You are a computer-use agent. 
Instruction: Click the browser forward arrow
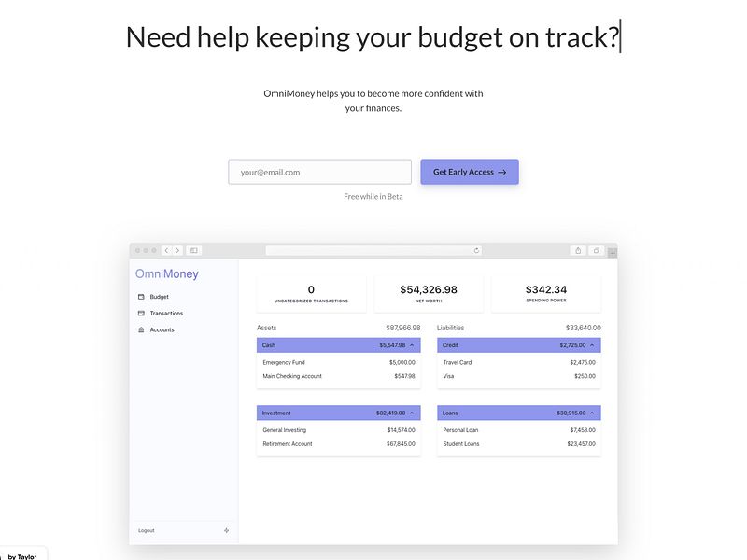(177, 250)
